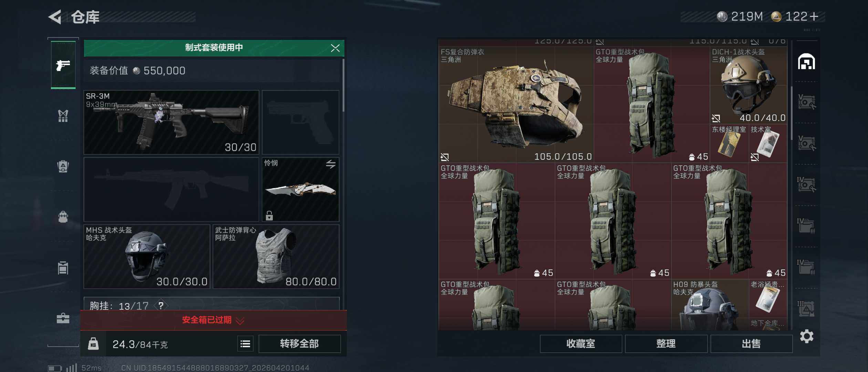
Task: Swap the melee weapon via arrows icon
Action: click(331, 164)
